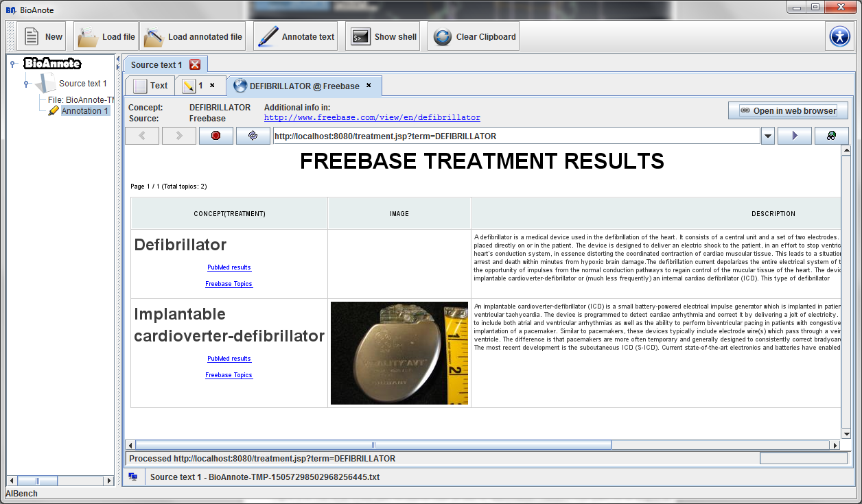Click Clear Clipboard button
The height and width of the screenshot is (504, 862).
[x=474, y=37]
